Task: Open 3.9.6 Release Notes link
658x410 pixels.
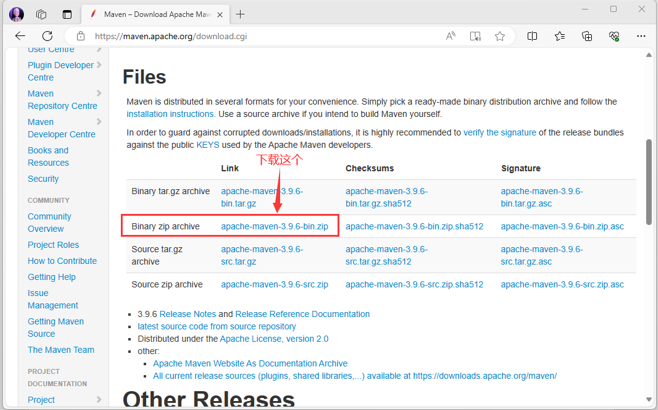Action: 188,314
